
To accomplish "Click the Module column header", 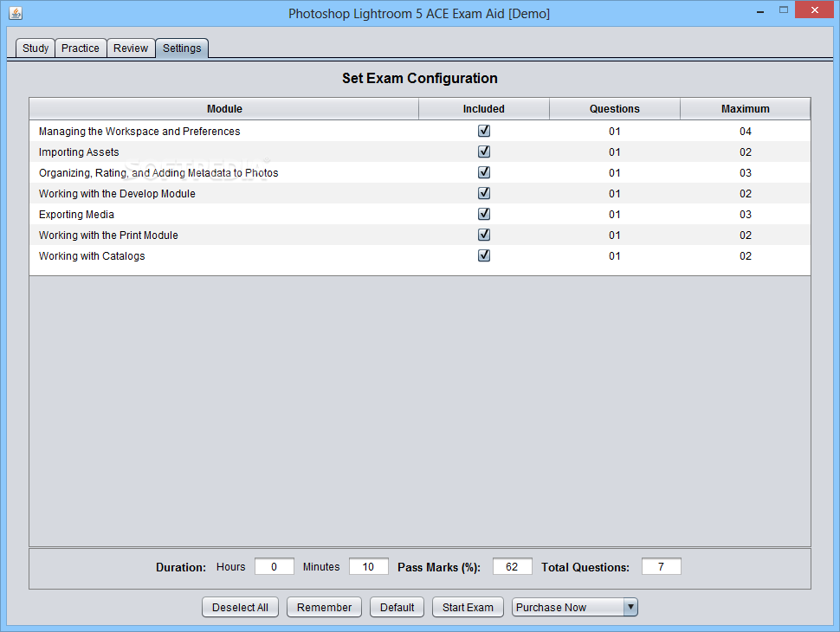I will coord(224,109).
